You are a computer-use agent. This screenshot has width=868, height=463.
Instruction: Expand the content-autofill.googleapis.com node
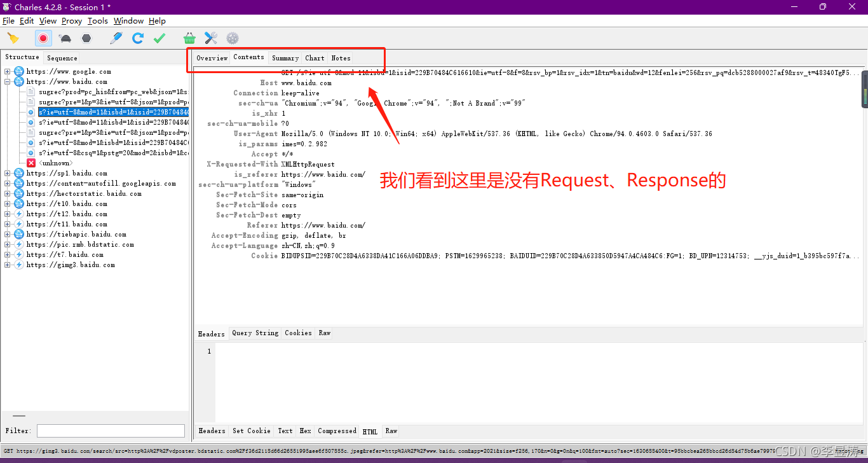point(8,183)
